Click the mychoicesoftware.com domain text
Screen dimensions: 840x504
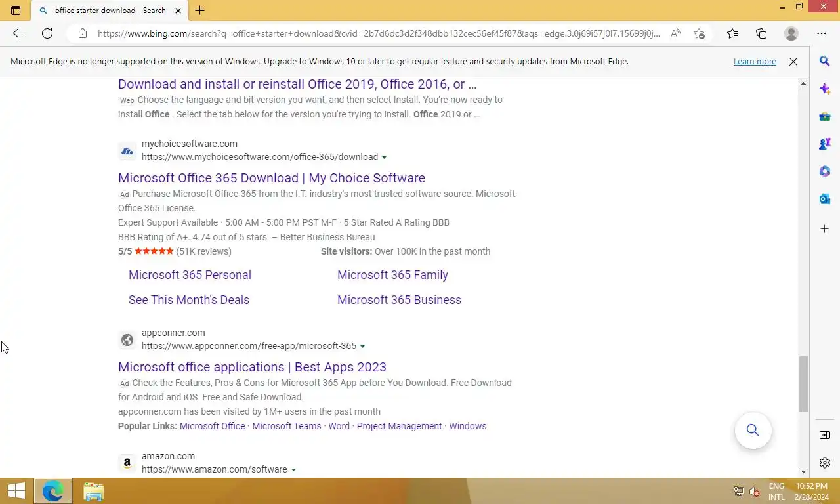tap(190, 144)
